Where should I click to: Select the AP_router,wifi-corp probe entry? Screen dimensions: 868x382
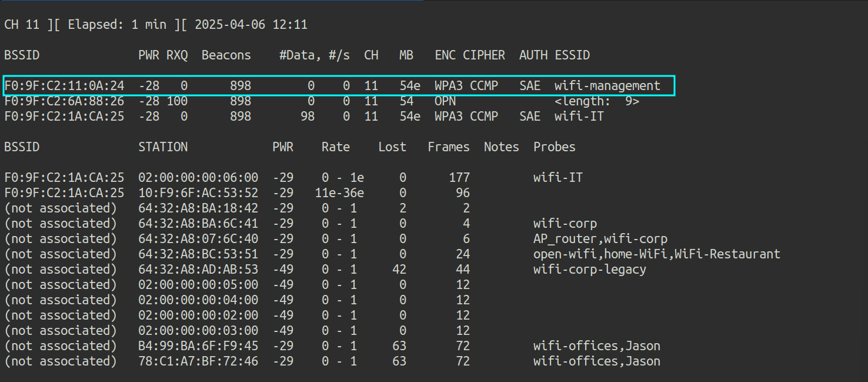[x=600, y=239]
